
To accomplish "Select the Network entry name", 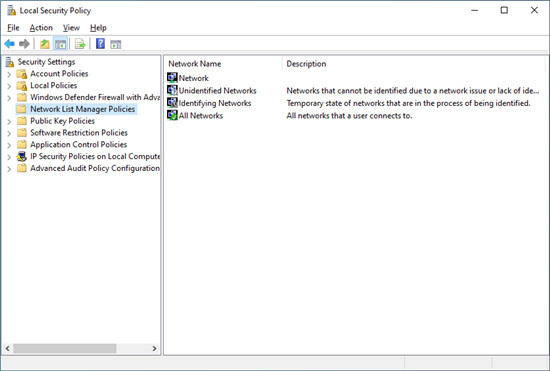I will pyautogui.click(x=194, y=78).
